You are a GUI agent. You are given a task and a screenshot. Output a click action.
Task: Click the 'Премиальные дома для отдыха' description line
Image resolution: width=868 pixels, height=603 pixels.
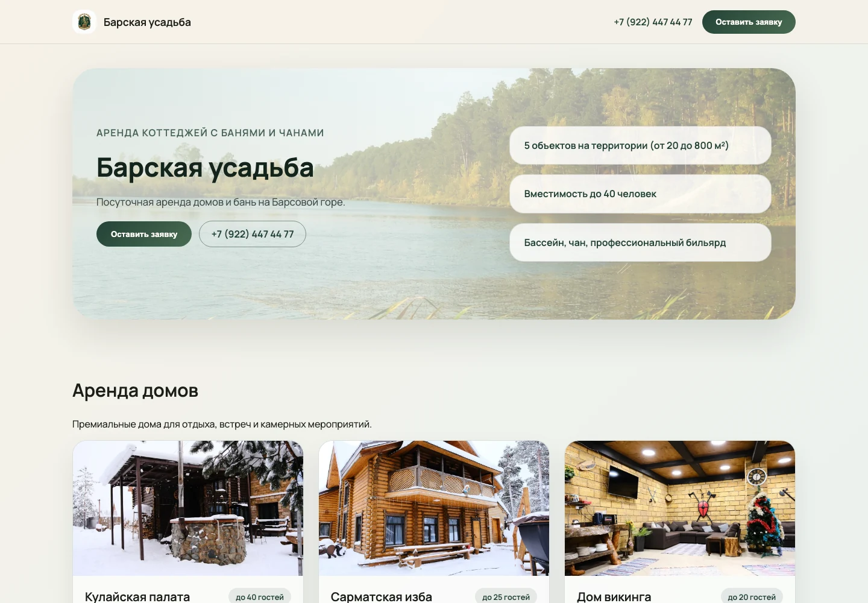click(222, 424)
